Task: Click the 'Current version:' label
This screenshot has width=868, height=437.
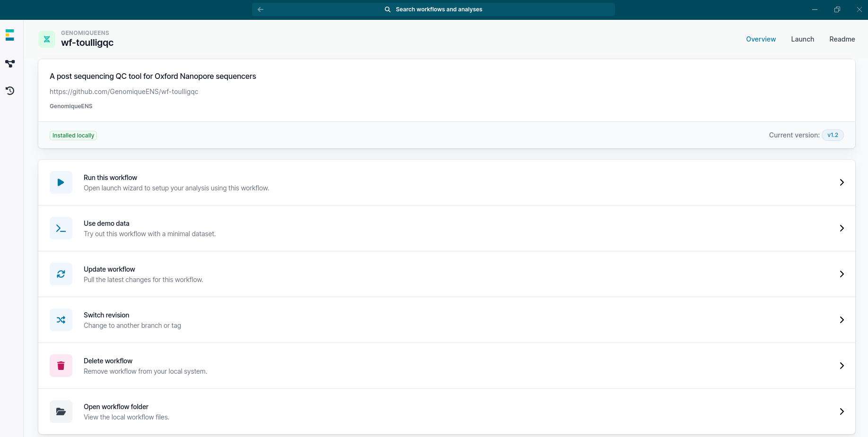Action: click(794, 135)
